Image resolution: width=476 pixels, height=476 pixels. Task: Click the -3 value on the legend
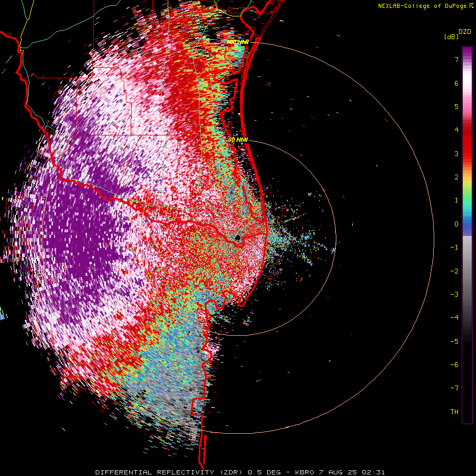pos(454,295)
